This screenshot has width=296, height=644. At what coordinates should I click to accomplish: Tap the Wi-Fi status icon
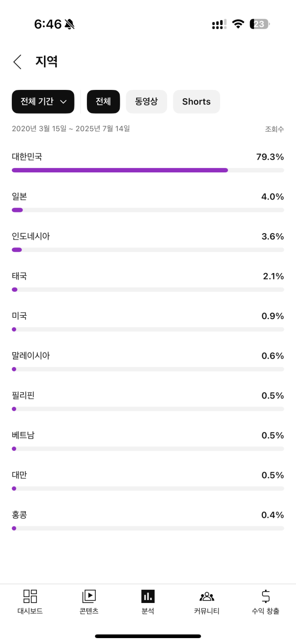pyautogui.click(x=239, y=24)
